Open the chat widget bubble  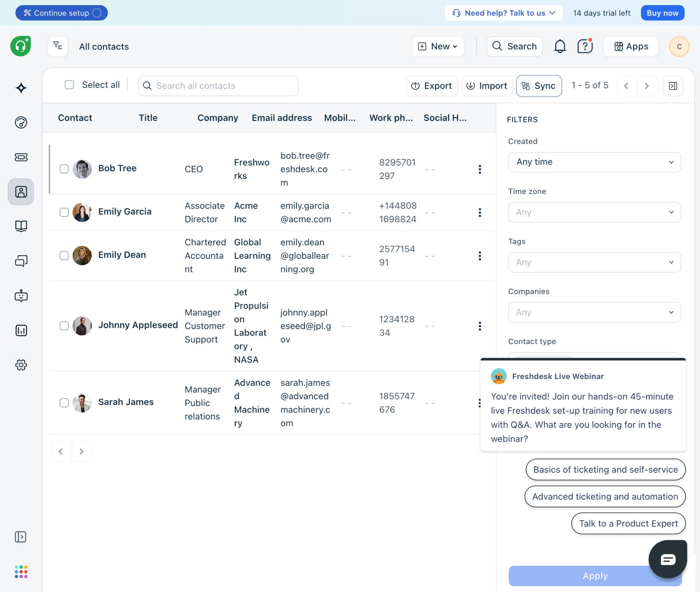click(x=668, y=559)
